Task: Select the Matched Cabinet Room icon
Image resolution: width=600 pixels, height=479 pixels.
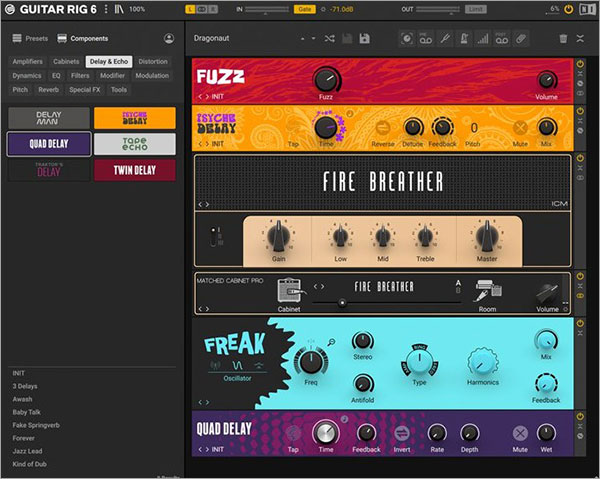Action: 488,291
